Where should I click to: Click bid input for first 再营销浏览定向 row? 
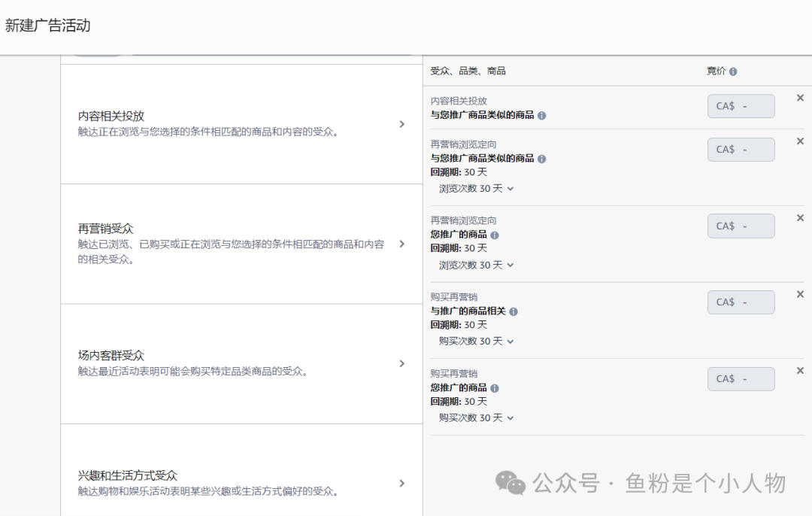(741, 150)
